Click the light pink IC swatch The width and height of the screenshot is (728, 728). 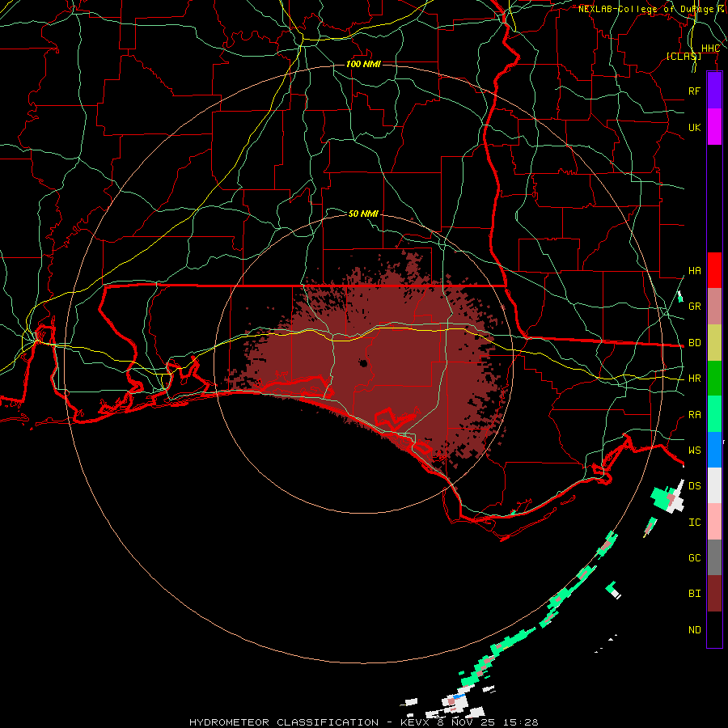[x=714, y=522]
